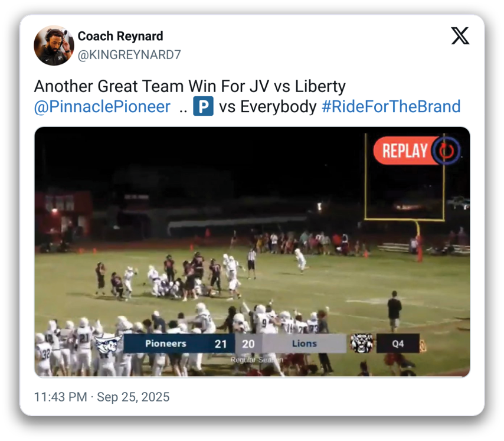This screenshot has height=441, width=504.
Task: Click the tweet text about Liberty
Action: coord(190,86)
